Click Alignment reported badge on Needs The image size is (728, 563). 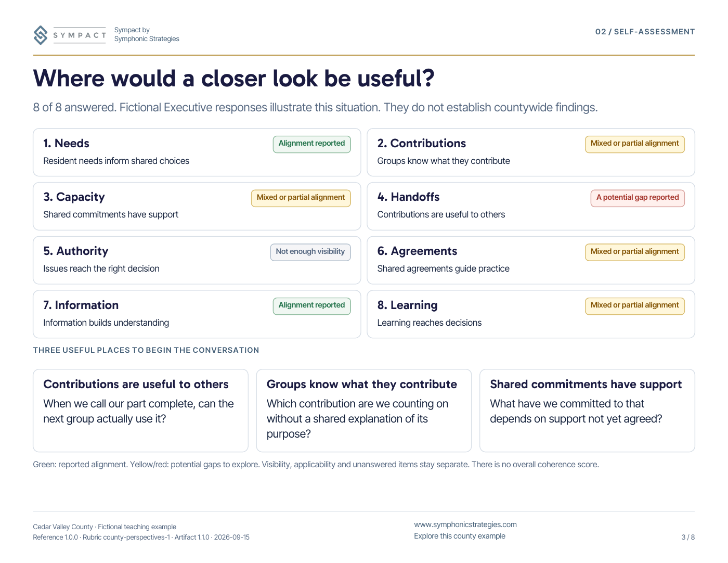pos(311,144)
